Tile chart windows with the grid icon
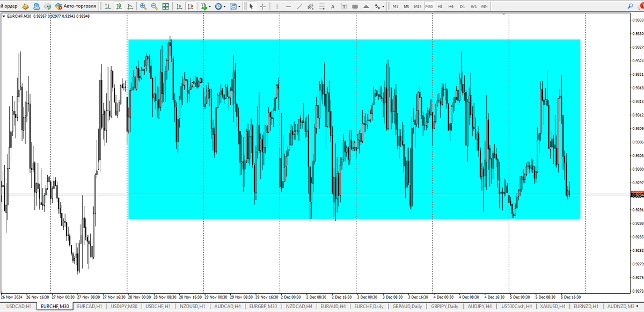This screenshot has height=312, width=644. pos(165,6)
